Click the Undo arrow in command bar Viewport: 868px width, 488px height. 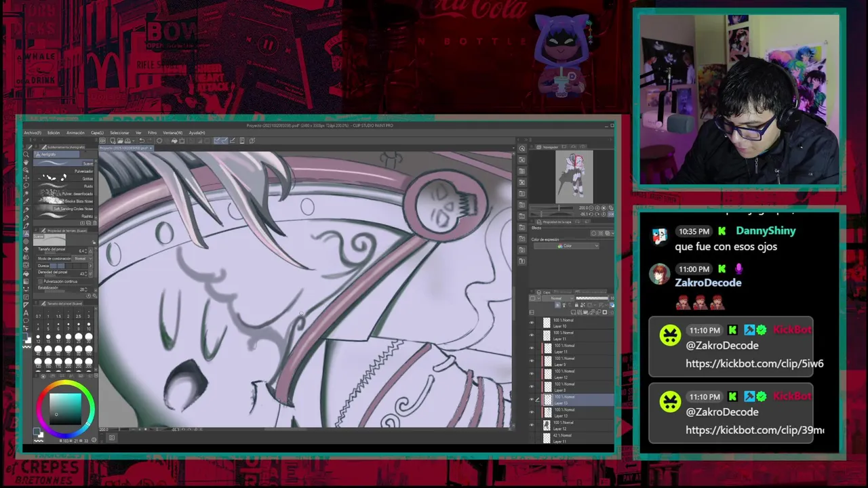point(142,140)
